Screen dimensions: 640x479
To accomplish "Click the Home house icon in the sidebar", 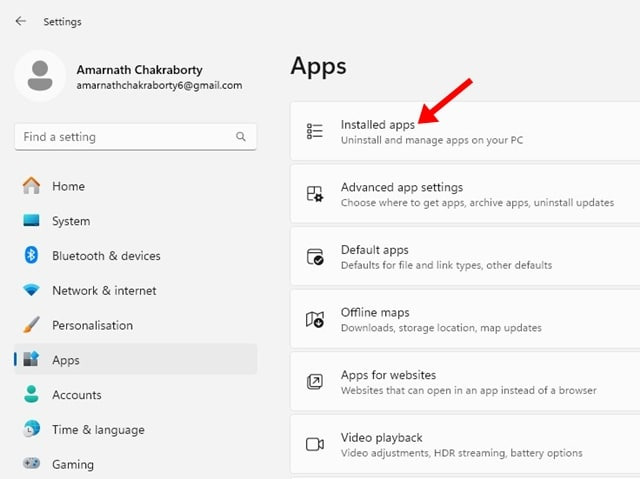I will (31, 186).
